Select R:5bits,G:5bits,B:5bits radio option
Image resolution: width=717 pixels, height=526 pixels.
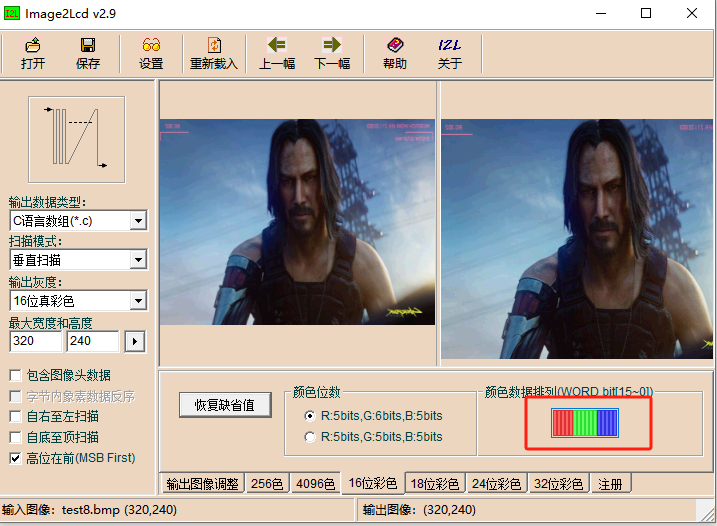pyautogui.click(x=310, y=437)
